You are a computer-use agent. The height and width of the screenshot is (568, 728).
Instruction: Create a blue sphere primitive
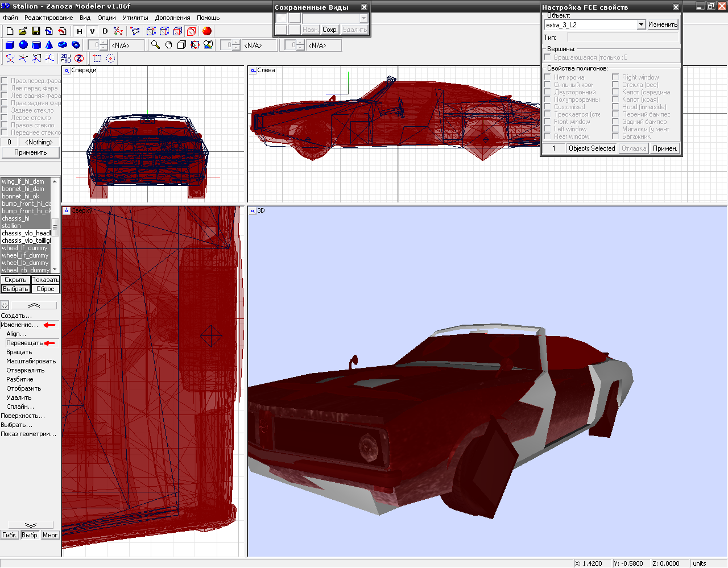click(x=23, y=45)
